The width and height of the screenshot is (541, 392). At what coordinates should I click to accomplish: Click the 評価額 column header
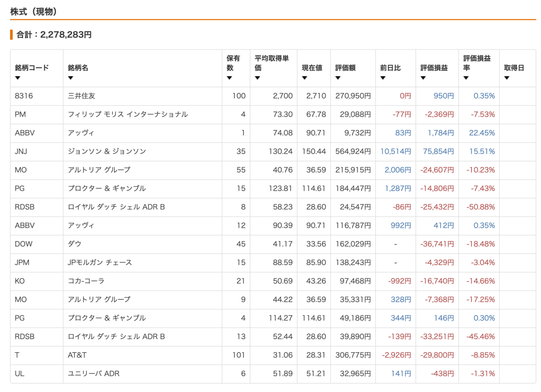[x=345, y=68]
